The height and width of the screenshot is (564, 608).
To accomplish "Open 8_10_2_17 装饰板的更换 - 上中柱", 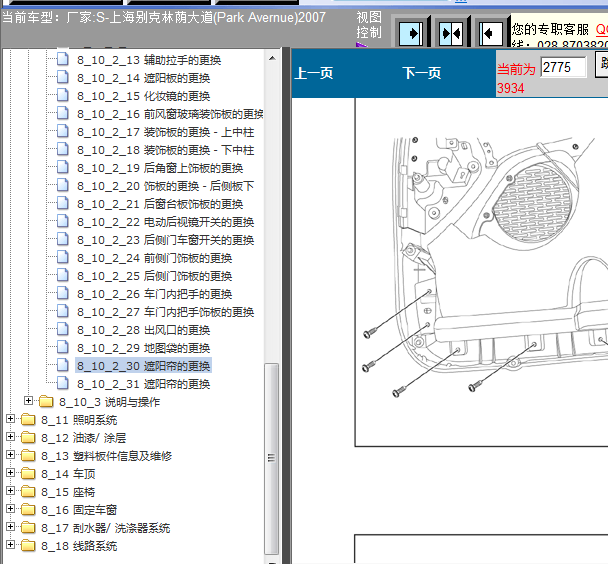I will (x=166, y=132).
